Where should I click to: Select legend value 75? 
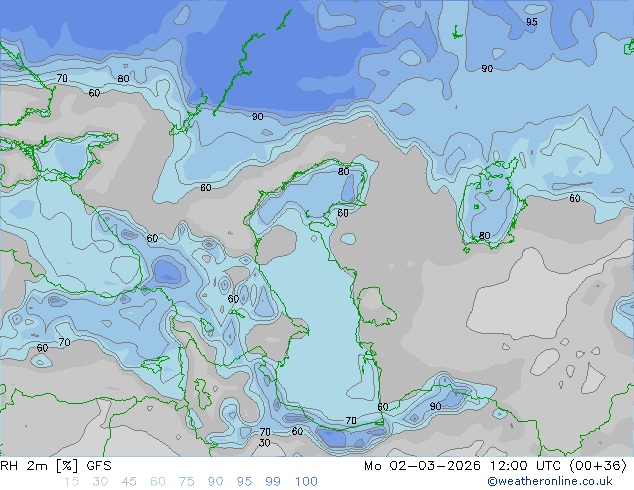[x=186, y=482]
